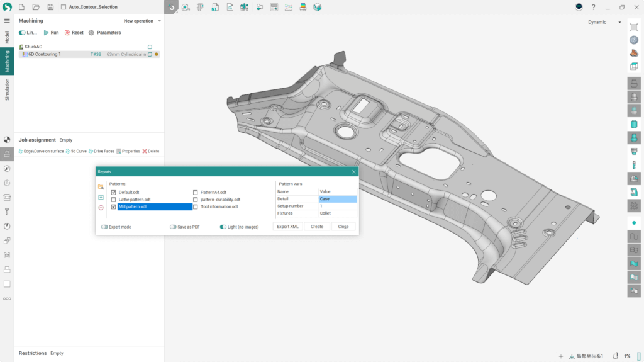Image resolution: width=644 pixels, height=362 pixels.
Task: Open Parameters with the gear icon
Action: pyautogui.click(x=91, y=33)
